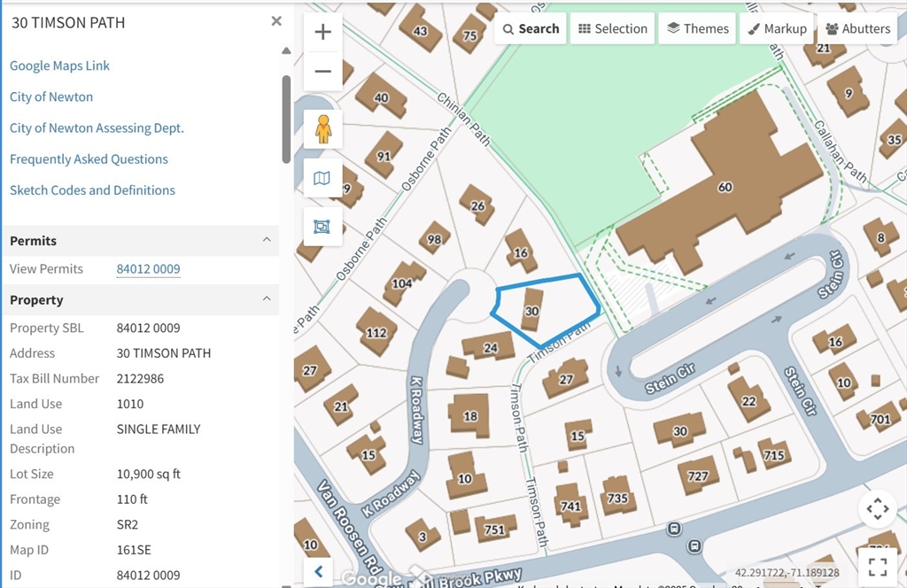
Task: Open the Search tool
Action: 530,27
